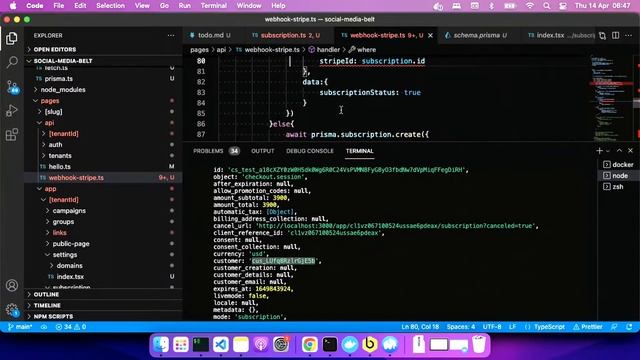Change language mode via TypeScript item
Viewport: 640px width, 360px height.
tap(549, 327)
